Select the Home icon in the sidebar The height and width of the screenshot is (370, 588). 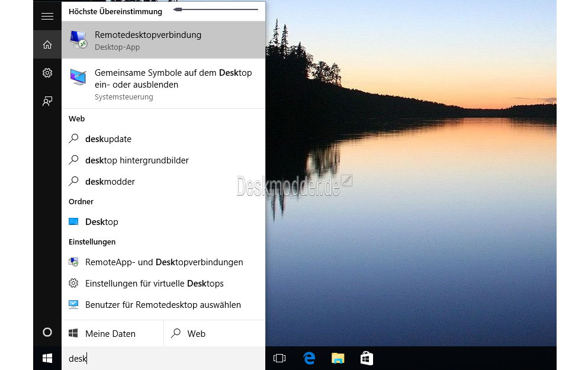tap(47, 44)
